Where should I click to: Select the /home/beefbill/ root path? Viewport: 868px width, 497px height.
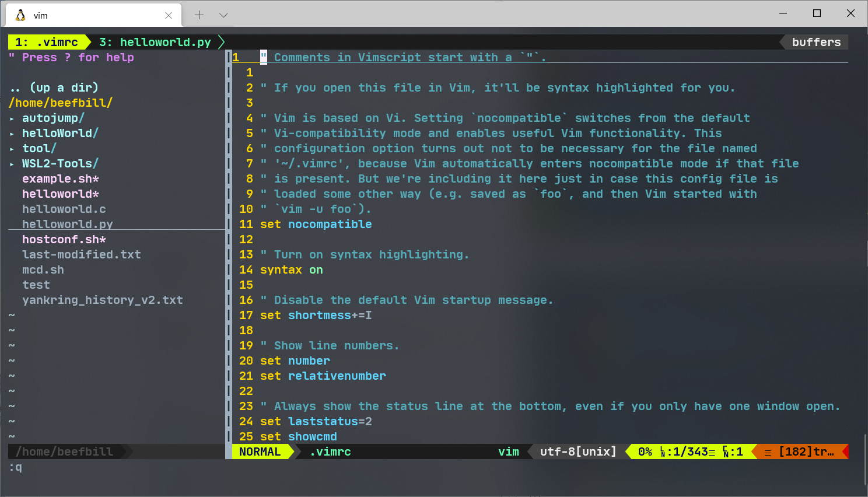pyautogui.click(x=60, y=103)
